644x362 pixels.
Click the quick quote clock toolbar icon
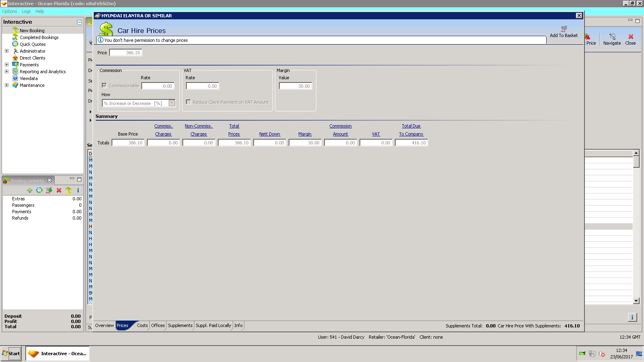tap(39, 190)
